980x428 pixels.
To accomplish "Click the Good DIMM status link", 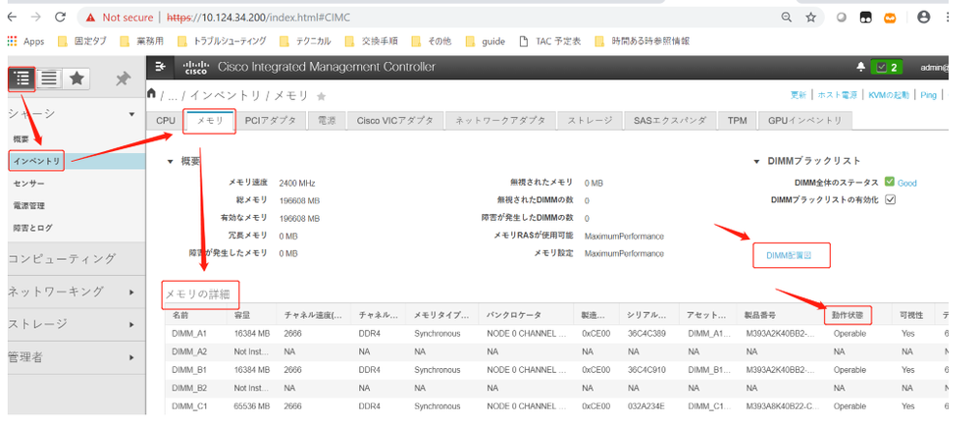I will pos(906,184).
